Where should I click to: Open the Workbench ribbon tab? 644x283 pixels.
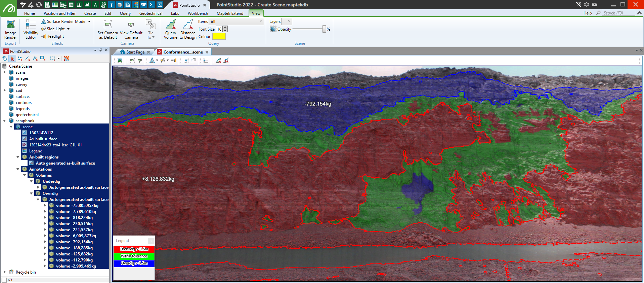(x=198, y=13)
